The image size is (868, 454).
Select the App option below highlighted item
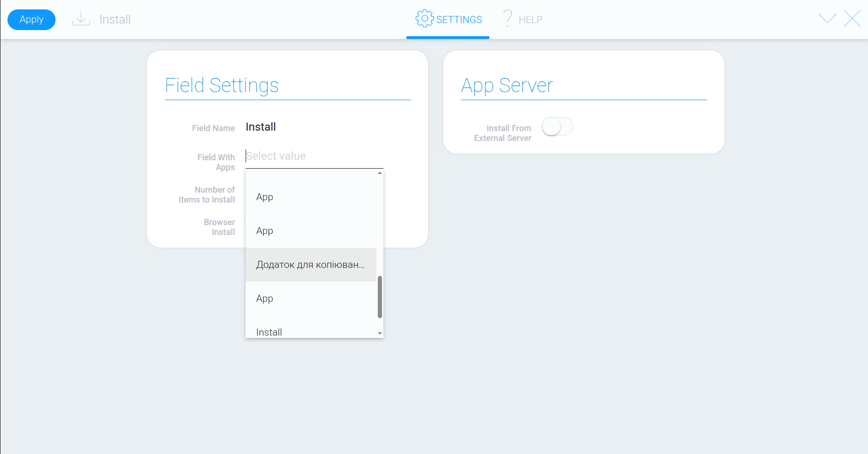[x=311, y=298]
